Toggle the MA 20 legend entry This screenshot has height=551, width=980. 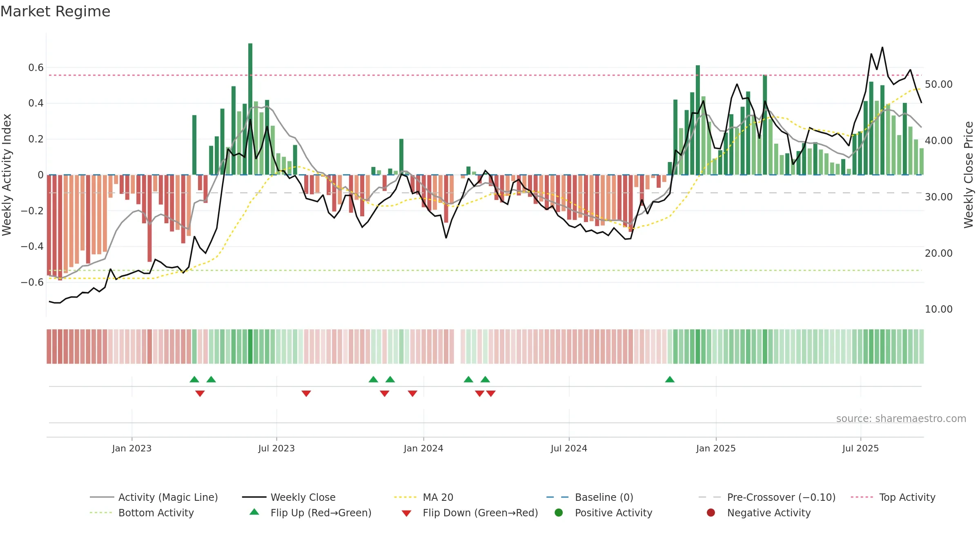coord(423,497)
